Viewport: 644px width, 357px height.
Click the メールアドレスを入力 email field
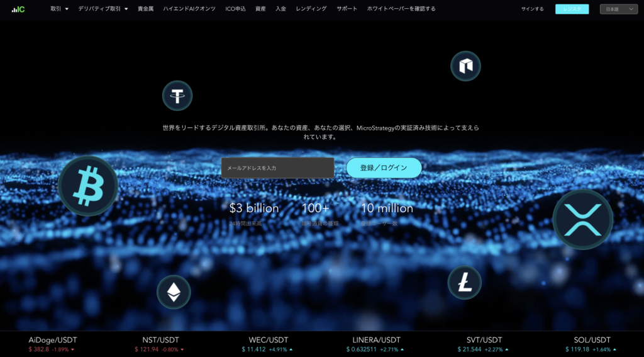coord(277,168)
